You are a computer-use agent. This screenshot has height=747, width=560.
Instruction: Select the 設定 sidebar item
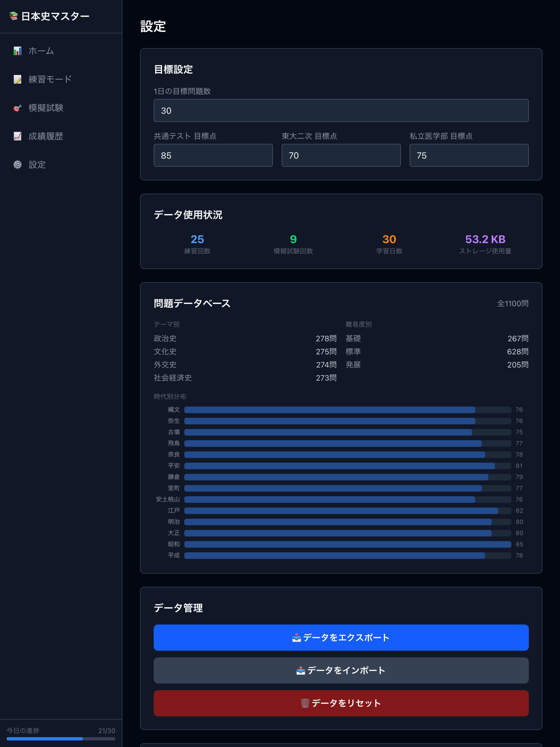coord(61,164)
